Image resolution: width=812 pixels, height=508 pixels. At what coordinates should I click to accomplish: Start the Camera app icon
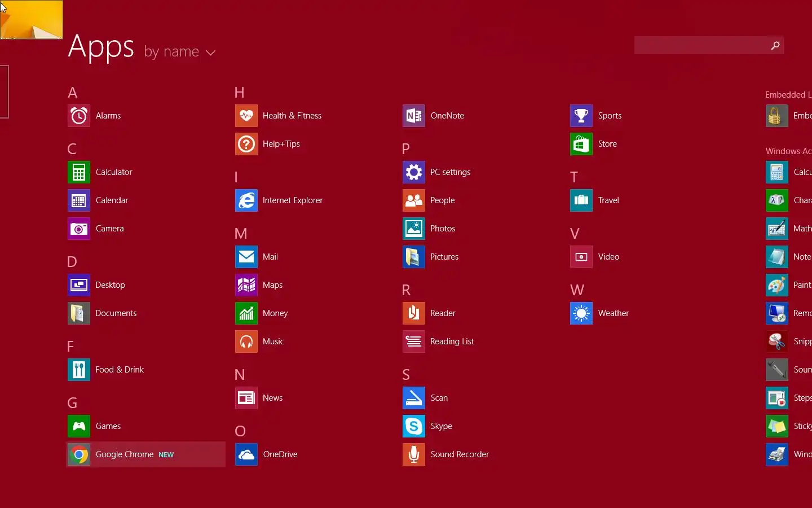coord(79,229)
